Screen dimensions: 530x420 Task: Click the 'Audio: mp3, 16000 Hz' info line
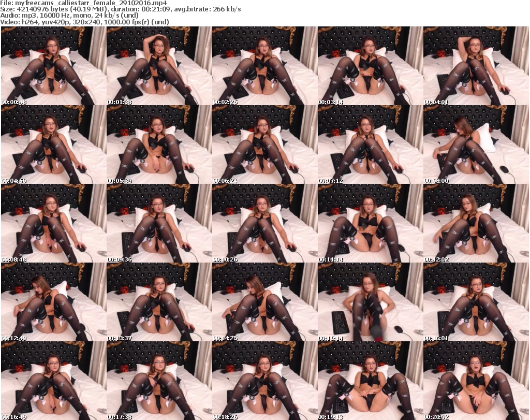[69, 16]
